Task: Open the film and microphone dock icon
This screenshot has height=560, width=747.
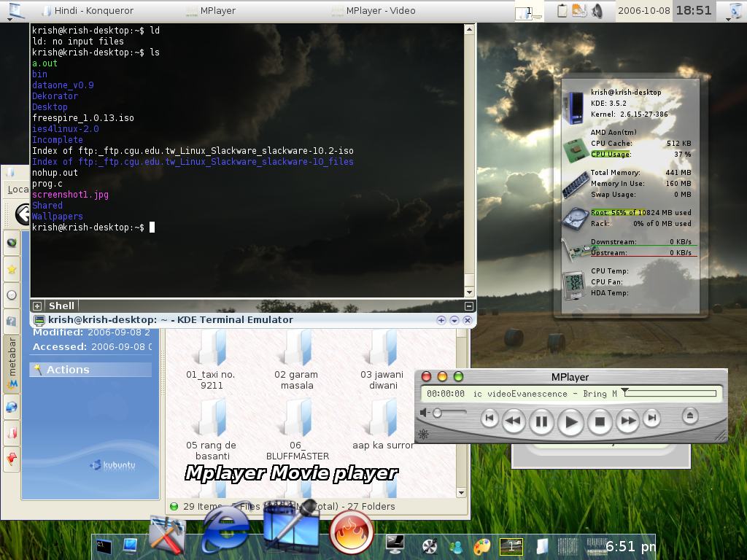Action: click(292, 525)
